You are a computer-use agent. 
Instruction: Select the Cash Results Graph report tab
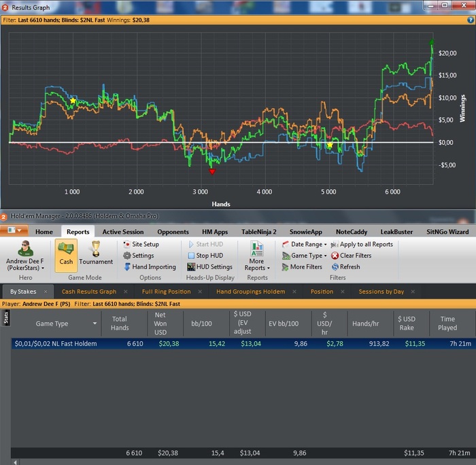89,292
